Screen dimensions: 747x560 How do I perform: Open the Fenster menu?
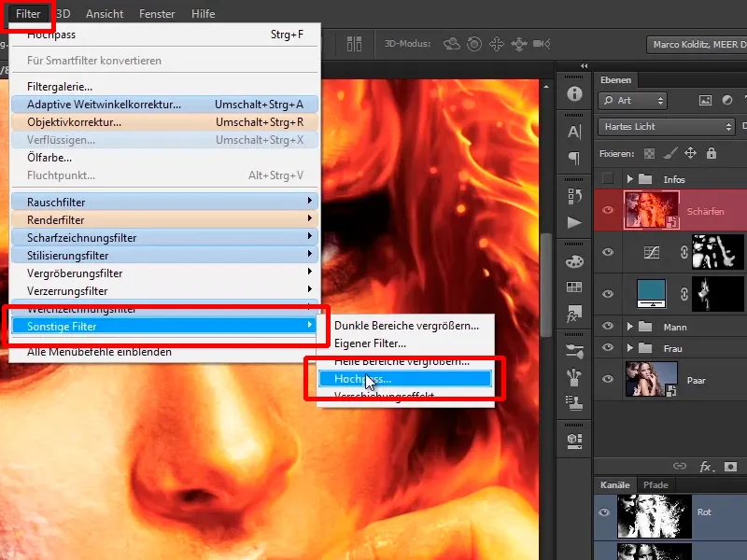click(157, 14)
